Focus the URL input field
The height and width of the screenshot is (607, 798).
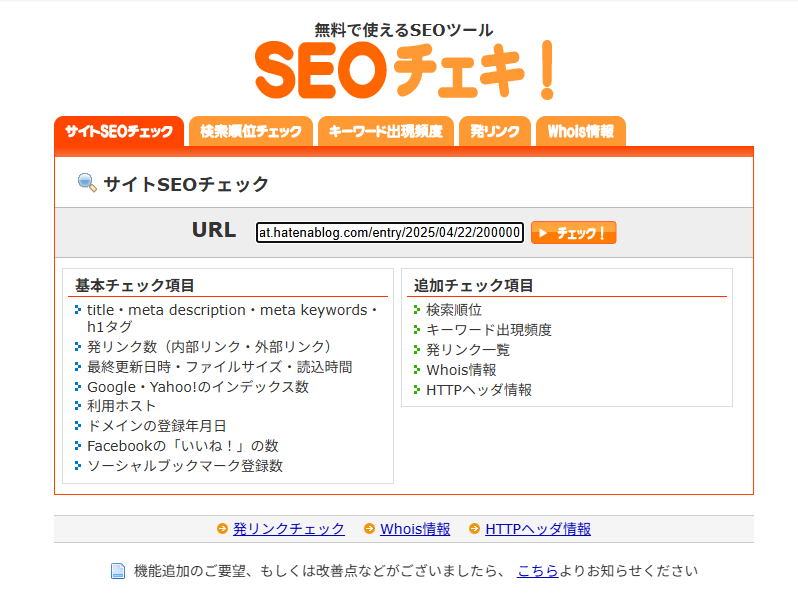[390, 233]
